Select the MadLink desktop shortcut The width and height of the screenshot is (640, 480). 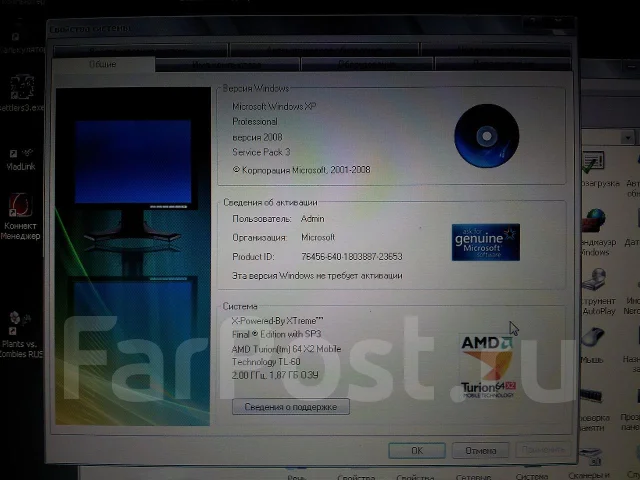click(x=20, y=159)
